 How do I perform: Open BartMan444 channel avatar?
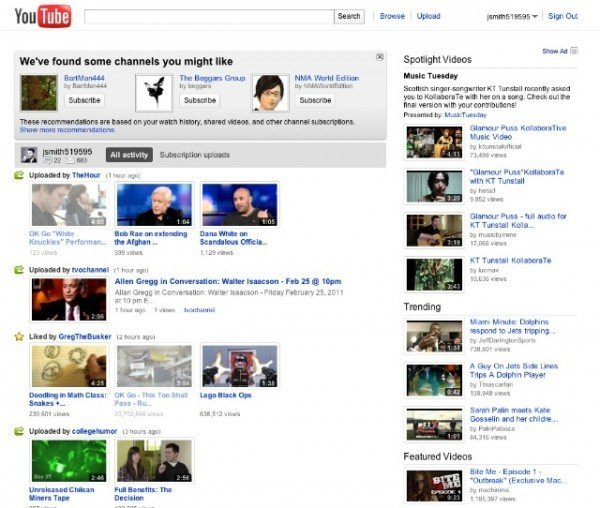click(39, 93)
